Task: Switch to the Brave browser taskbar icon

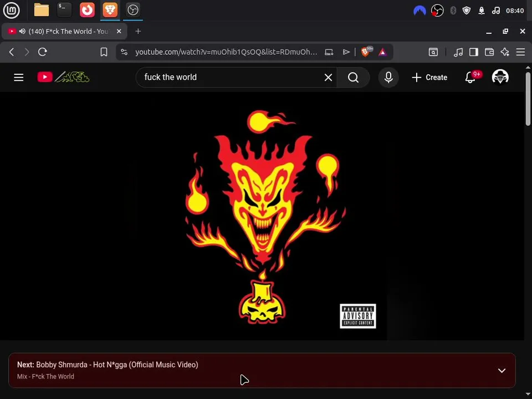Action: 110,10
